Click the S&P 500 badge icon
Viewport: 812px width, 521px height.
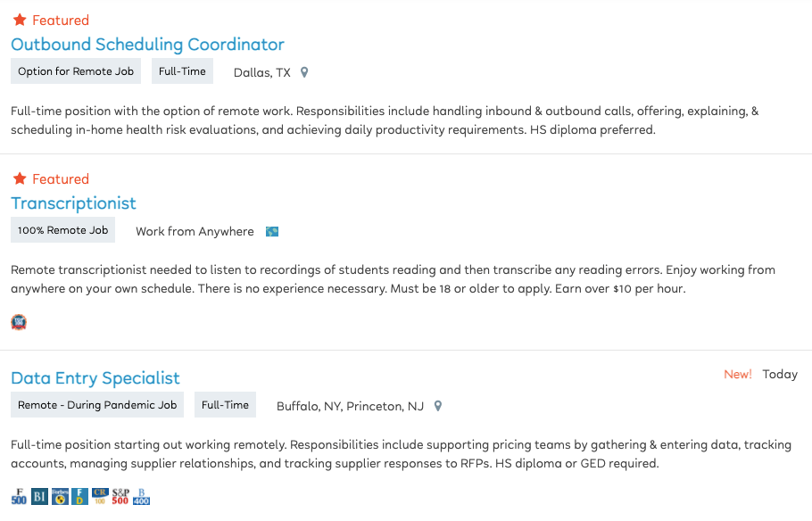(x=120, y=497)
